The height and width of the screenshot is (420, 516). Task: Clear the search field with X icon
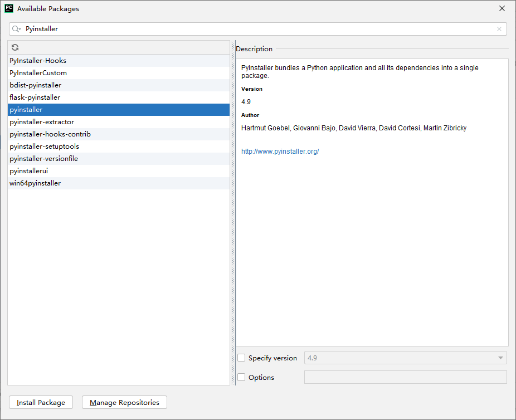point(499,29)
